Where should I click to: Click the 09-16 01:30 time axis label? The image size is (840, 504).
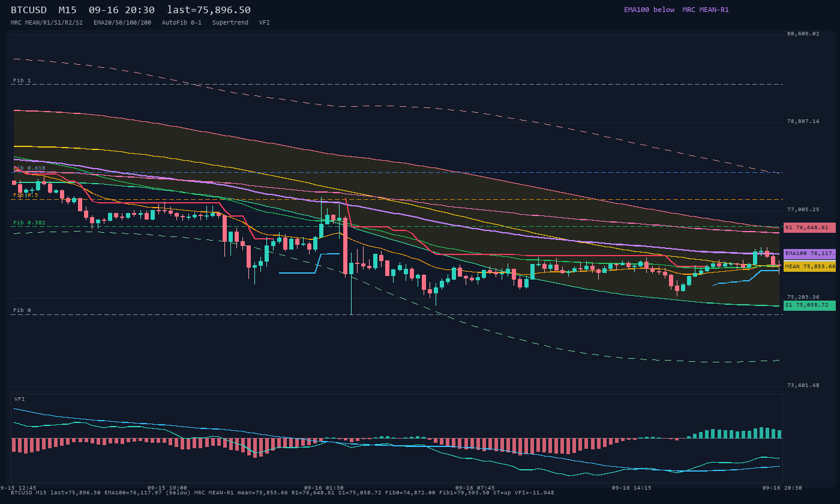(x=324, y=488)
